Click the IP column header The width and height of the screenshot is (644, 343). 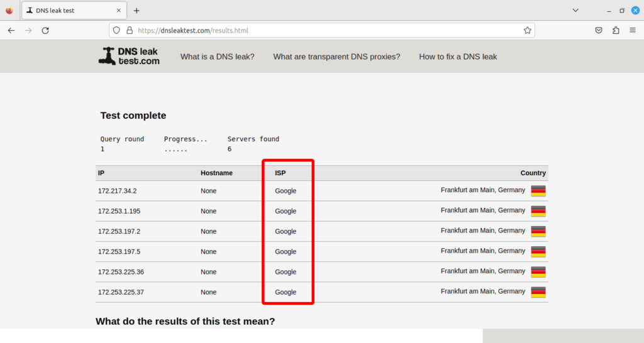coord(101,173)
